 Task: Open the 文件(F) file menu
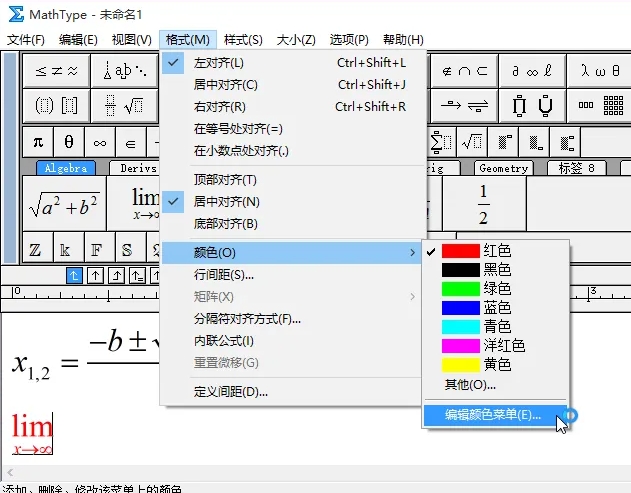[26, 40]
